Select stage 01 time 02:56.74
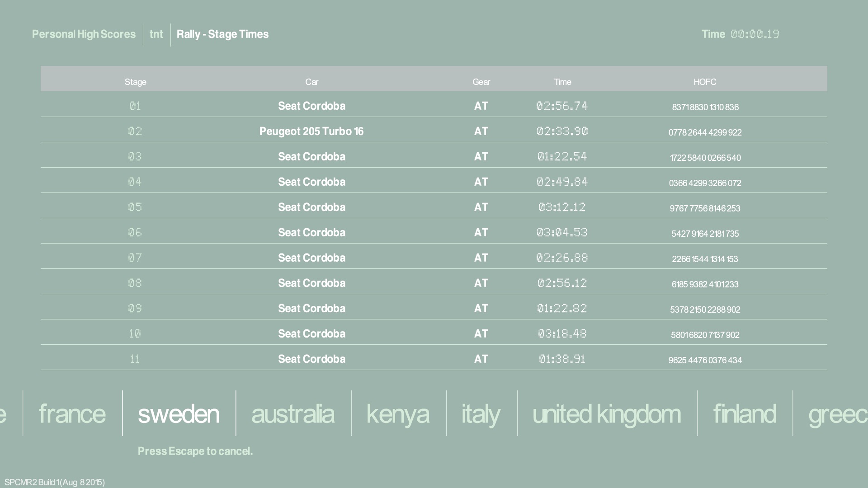 562,106
